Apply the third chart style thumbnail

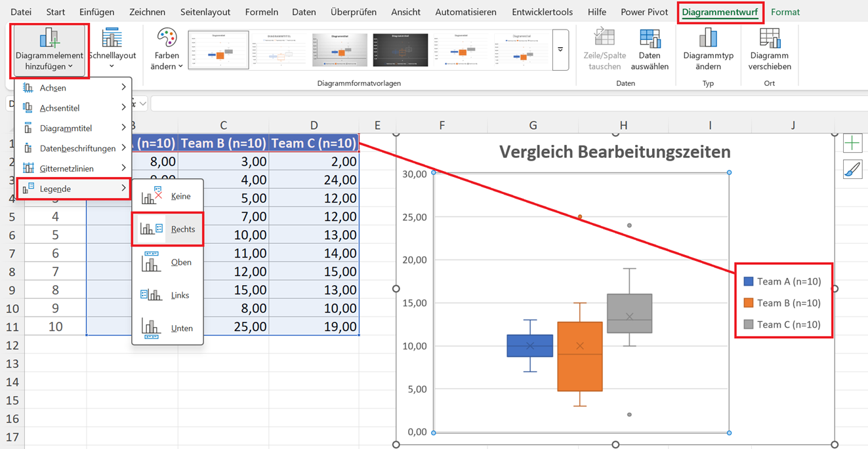point(340,50)
